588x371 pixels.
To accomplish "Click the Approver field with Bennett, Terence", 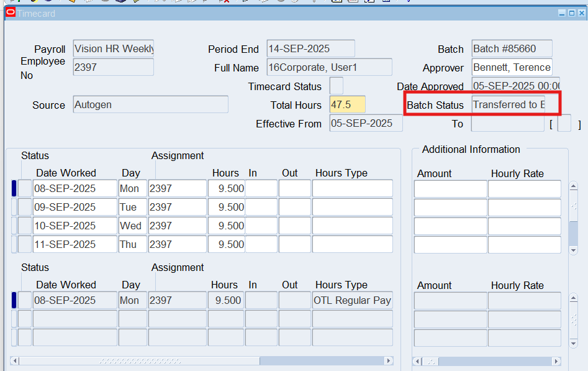I will [x=512, y=67].
